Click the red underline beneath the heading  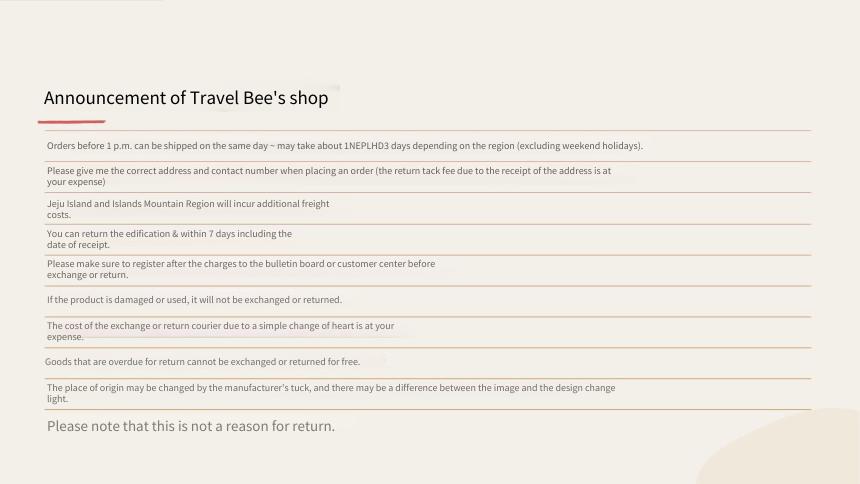pyautogui.click(x=71, y=122)
